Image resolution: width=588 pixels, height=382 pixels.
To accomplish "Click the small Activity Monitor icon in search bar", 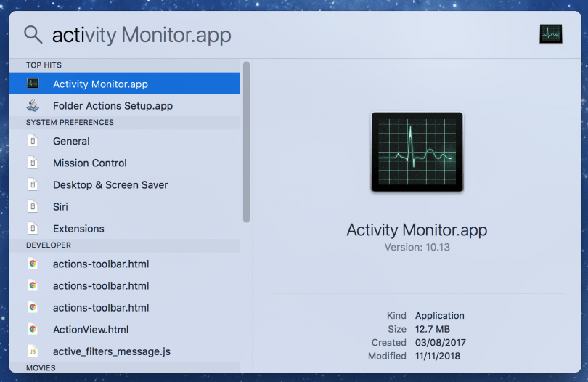I will coord(550,34).
